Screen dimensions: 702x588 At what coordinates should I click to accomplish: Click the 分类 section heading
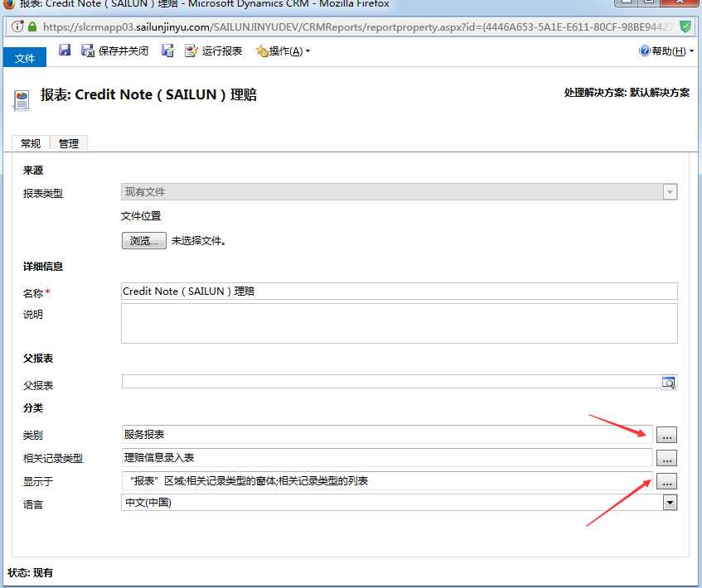[33, 408]
